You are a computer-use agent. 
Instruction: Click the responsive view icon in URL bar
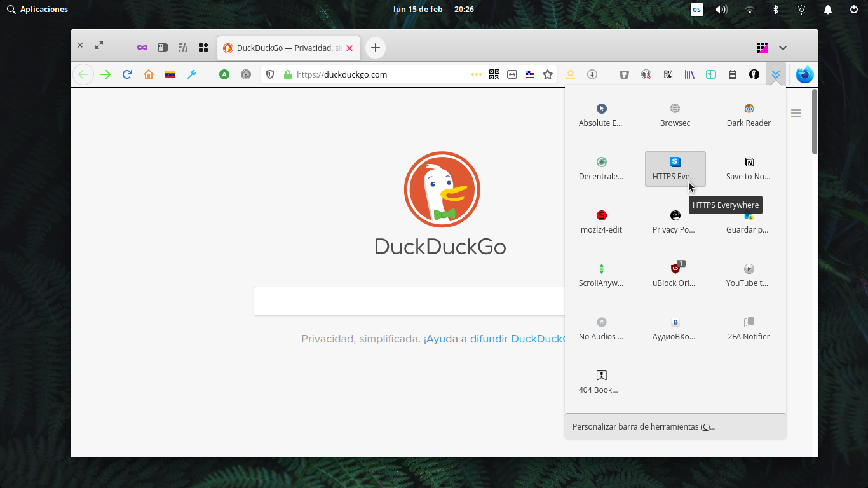coord(512,74)
